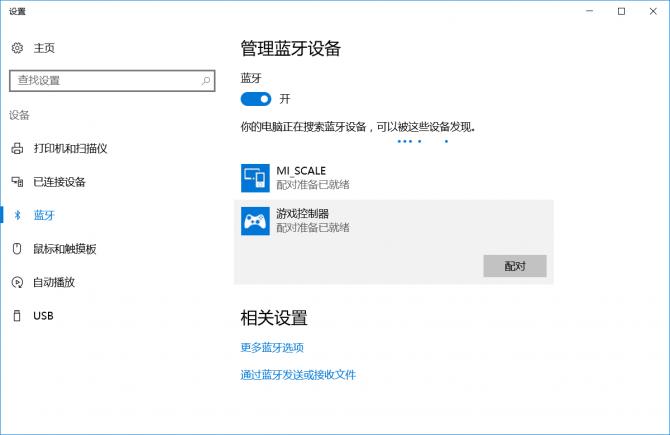
Task: Open 打印机和扫描仪 settings
Action: pos(71,148)
